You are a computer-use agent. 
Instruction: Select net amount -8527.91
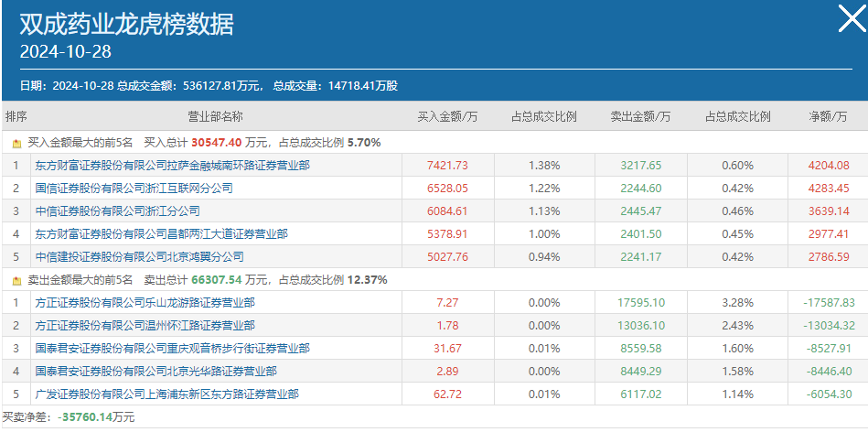(829, 349)
